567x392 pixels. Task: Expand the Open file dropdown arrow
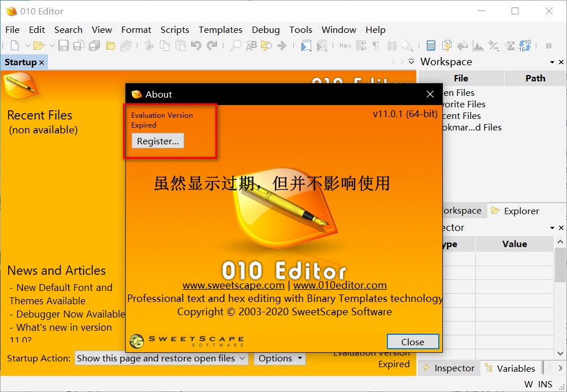[52, 46]
